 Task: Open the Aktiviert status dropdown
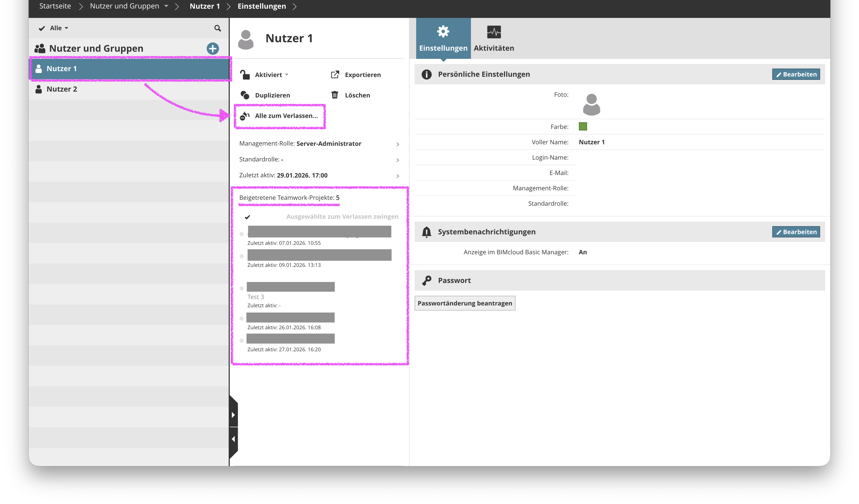(271, 75)
